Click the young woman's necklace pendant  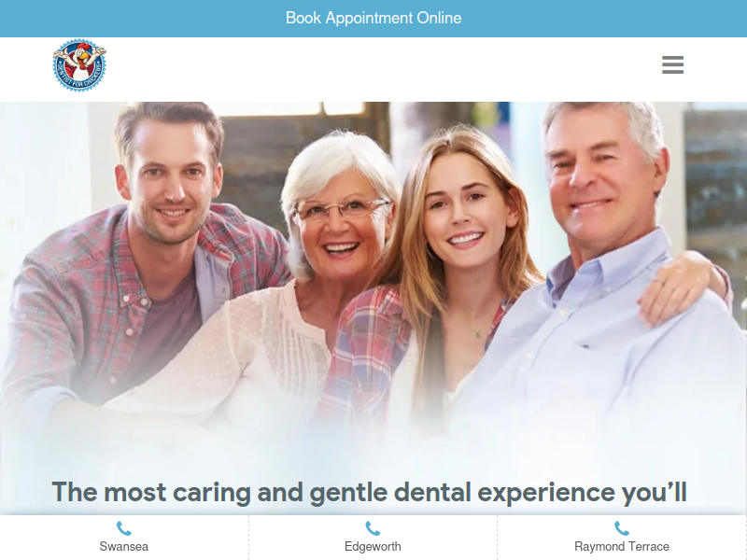click(478, 334)
